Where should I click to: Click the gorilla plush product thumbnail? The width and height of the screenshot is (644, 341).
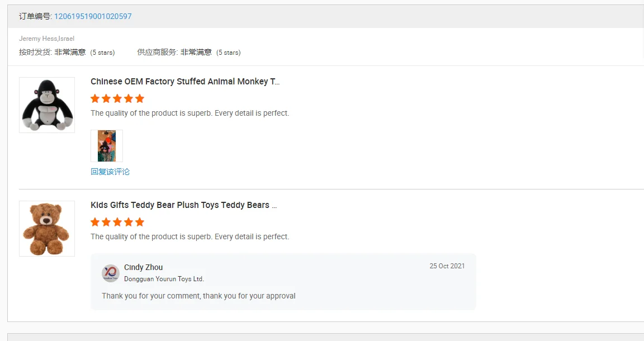(47, 105)
